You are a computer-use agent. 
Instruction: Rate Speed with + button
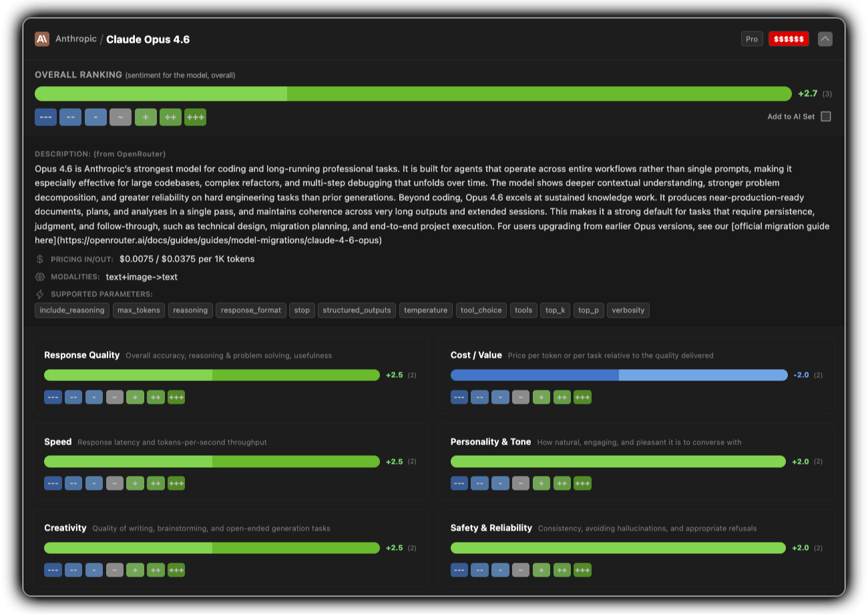[x=135, y=483]
